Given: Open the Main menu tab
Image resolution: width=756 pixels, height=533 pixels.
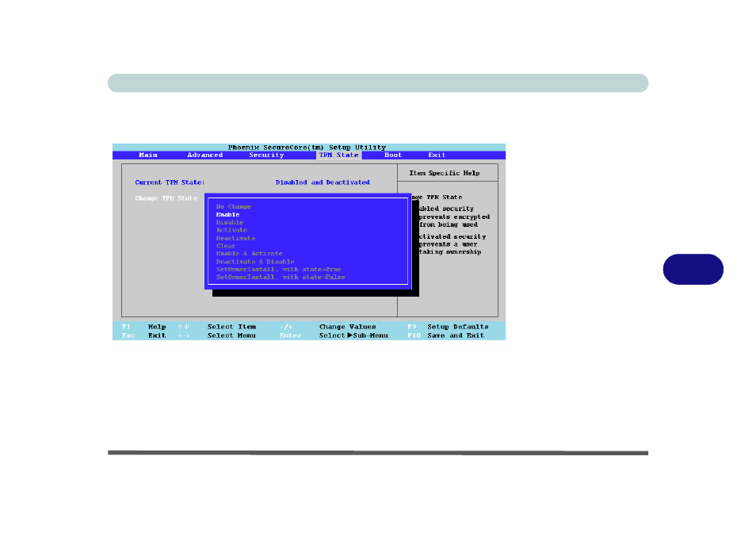Looking at the screenshot, I should click(x=148, y=155).
